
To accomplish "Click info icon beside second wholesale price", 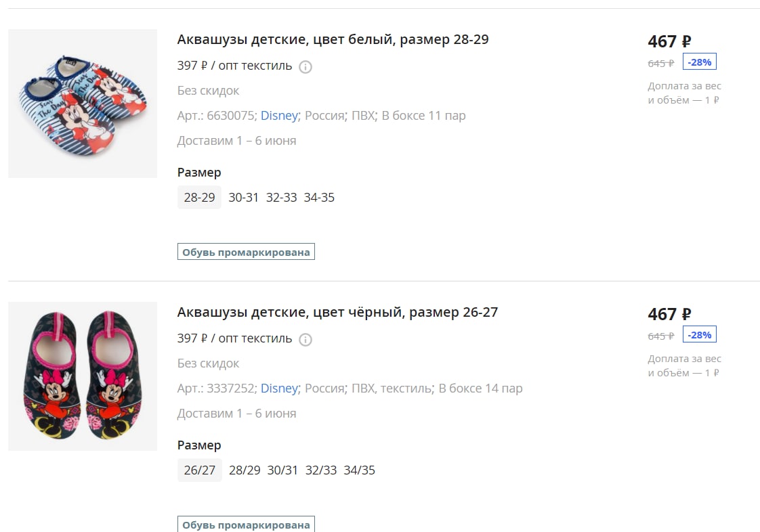I will click(x=305, y=340).
